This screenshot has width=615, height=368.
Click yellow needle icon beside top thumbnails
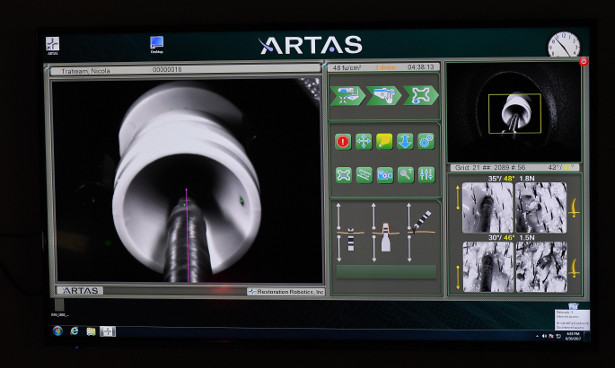(x=573, y=208)
